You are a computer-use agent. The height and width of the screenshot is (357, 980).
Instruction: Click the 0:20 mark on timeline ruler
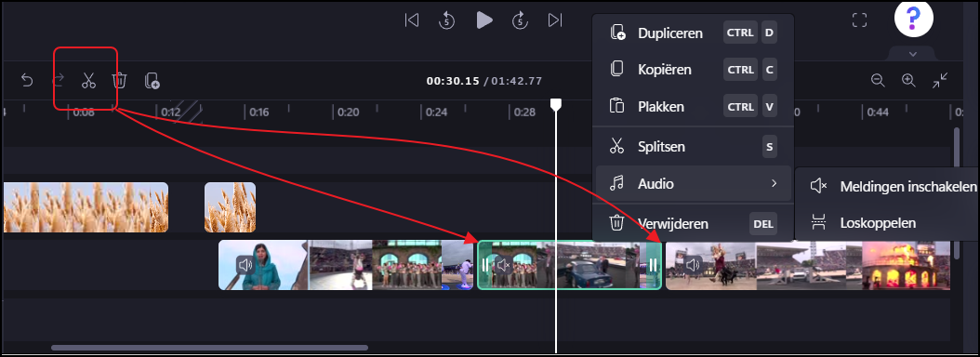(348, 112)
